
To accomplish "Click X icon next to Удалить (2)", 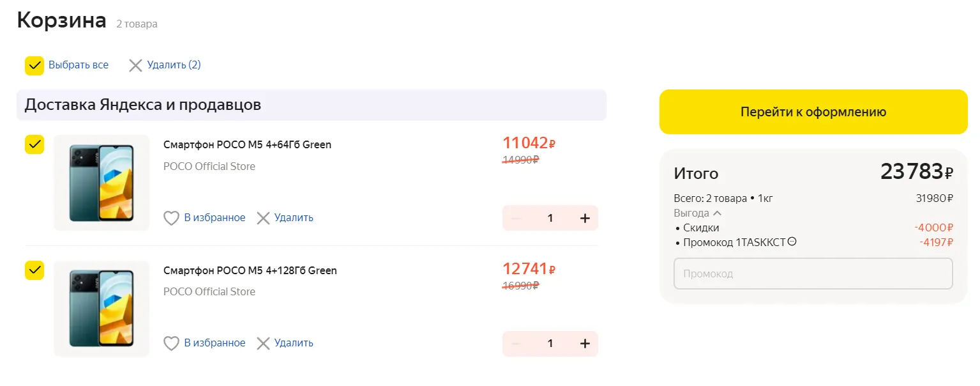I will click(x=135, y=65).
